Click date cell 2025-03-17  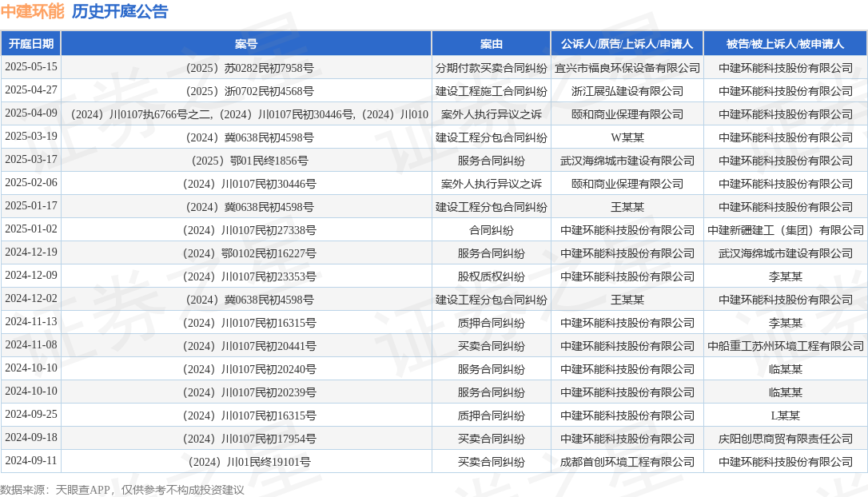tap(31, 160)
